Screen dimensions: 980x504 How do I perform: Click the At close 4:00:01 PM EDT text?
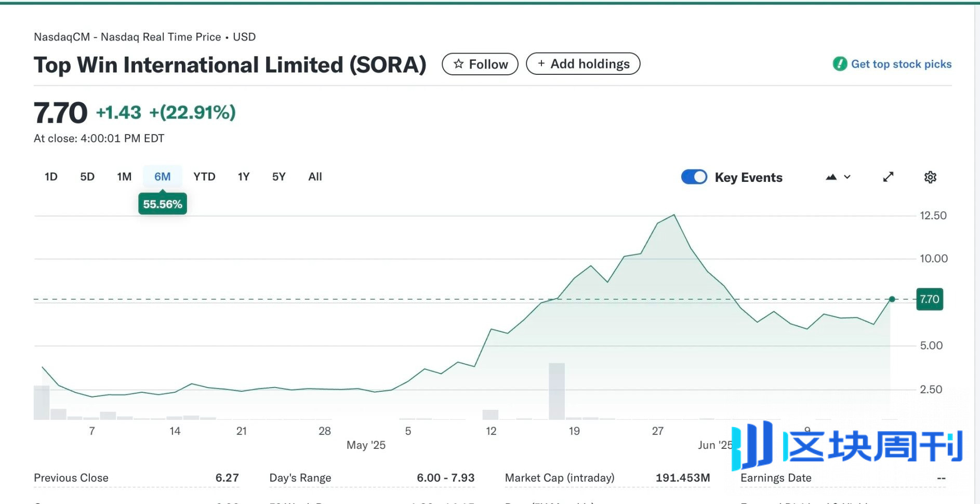pos(99,138)
